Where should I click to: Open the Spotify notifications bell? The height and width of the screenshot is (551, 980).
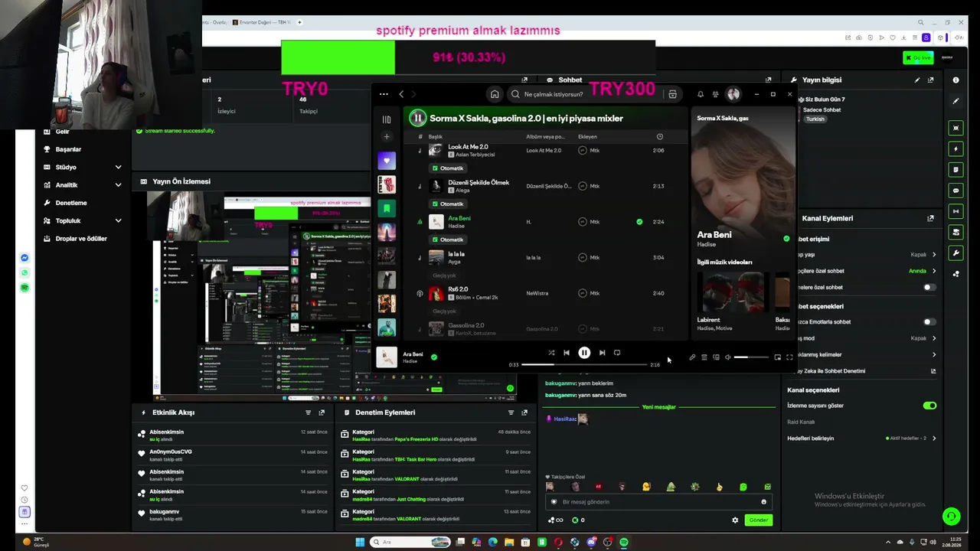pyautogui.click(x=700, y=94)
